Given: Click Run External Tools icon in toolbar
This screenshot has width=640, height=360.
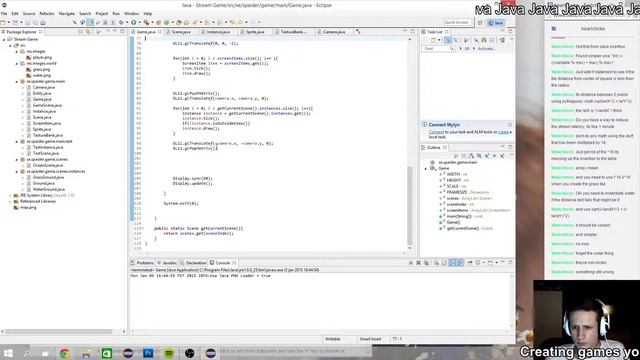Looking at the screenshot, I should pos(146,22).
